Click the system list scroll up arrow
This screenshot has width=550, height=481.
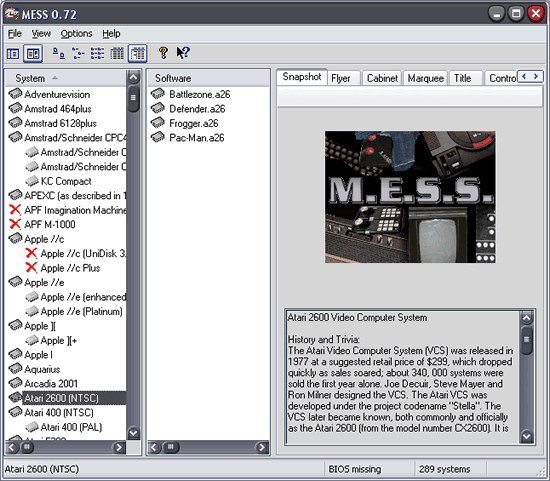tap(133, 77)
